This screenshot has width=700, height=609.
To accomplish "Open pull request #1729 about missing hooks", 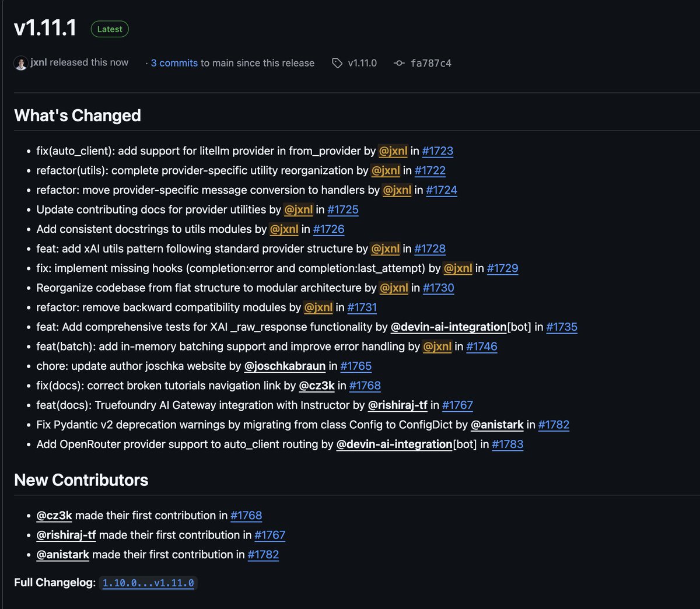I will [502, 268].
